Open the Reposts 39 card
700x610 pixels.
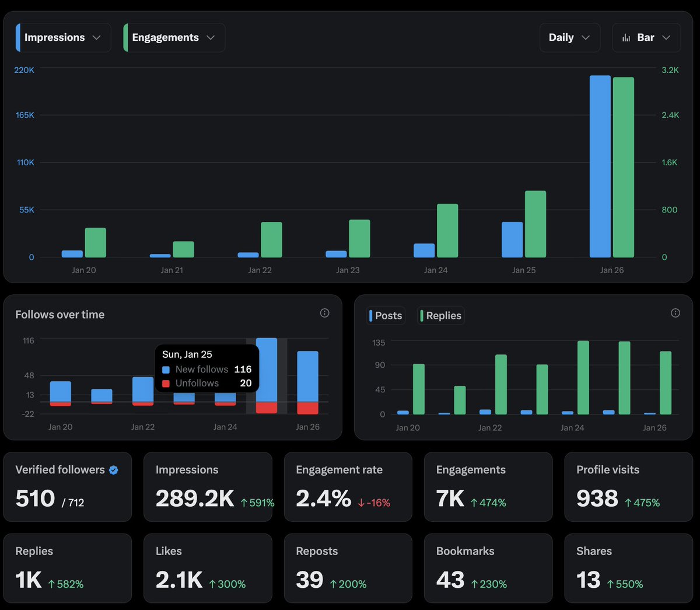coord(348,568)
